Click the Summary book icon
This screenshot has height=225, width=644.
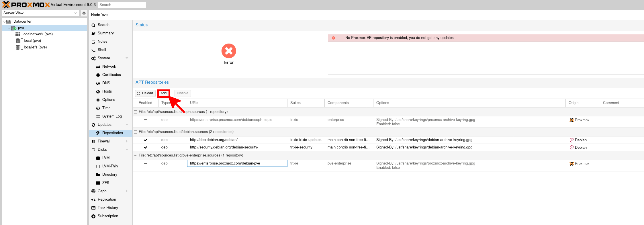pyautogui.click(x=93, y=34)
